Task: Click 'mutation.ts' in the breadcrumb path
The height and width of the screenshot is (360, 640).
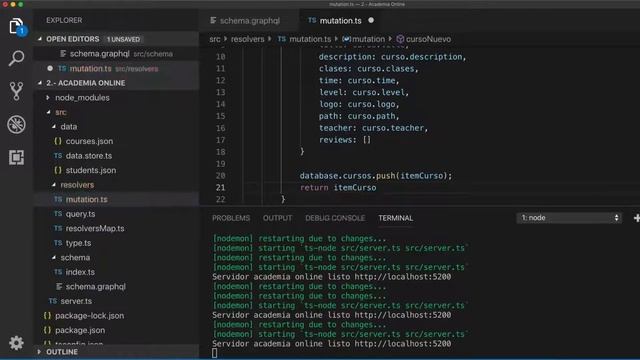Action: click(x=310, y=39)
